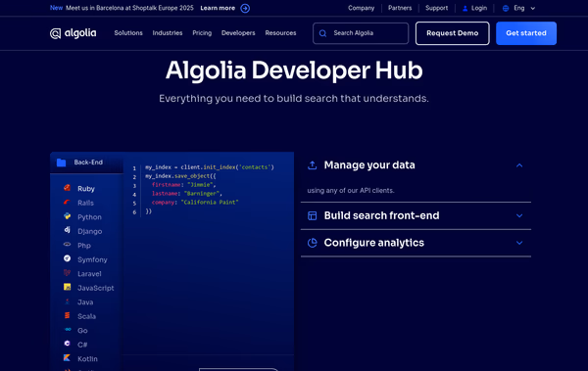This screenshot has height=371, width=588.
Task: Click the Symfony icon
Action: click(x=67, y=258)
